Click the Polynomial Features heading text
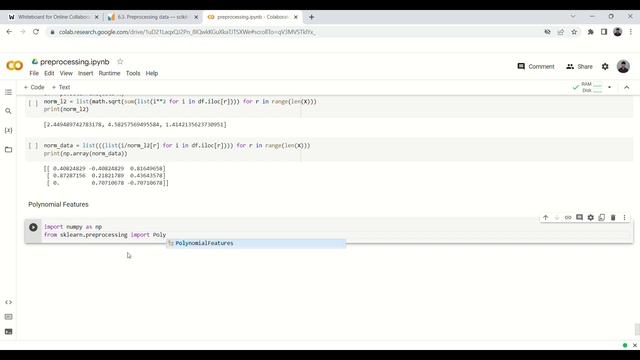 point(58,204)
